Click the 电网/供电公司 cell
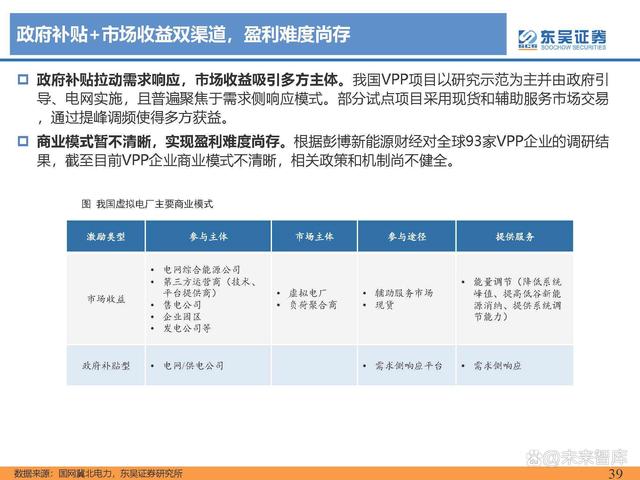The height and width of the screenshot is (480, 640). [x=196, y=366]
